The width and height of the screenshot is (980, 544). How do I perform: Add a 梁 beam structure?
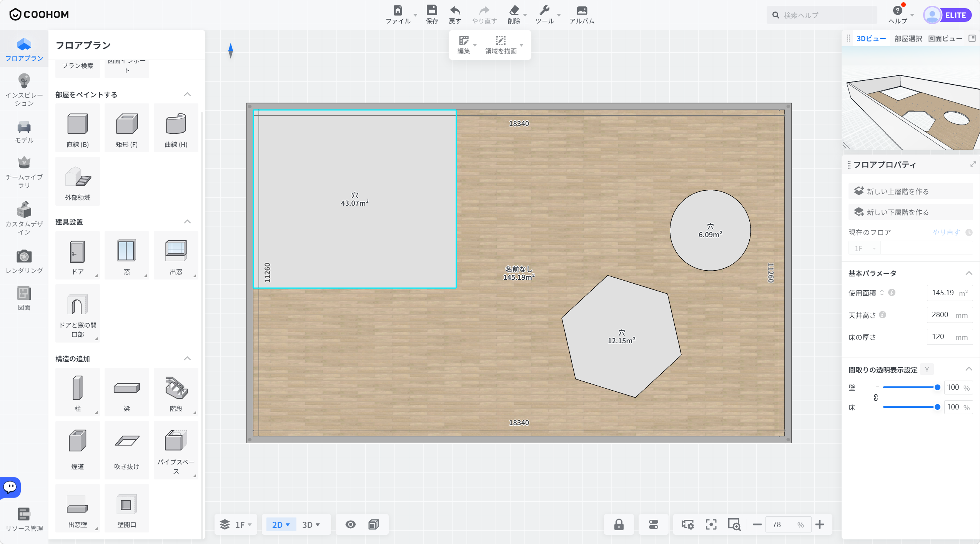pyautogui.click(x=127, y=392)
